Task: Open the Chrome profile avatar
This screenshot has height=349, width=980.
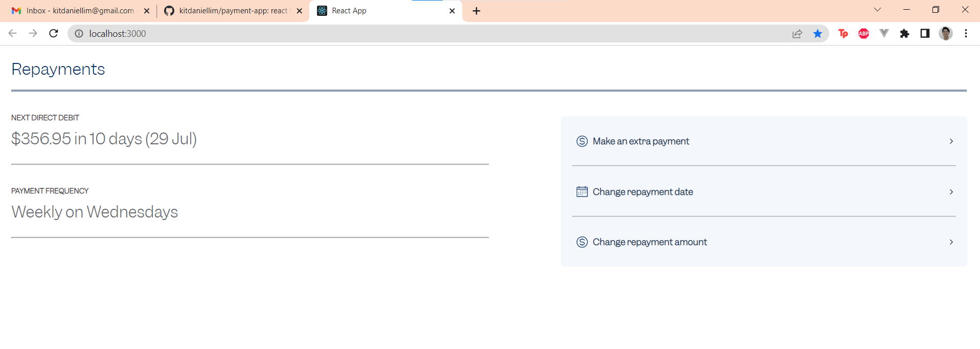Action: 946,33
